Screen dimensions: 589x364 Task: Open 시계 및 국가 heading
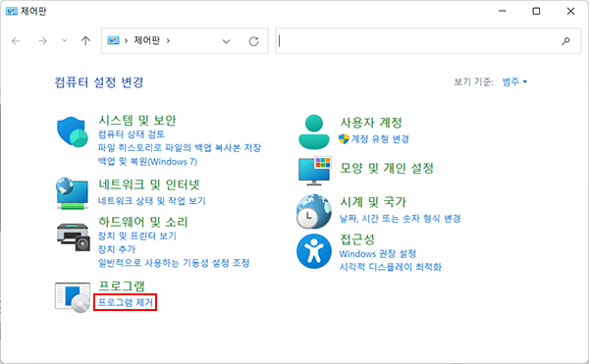[373, 202]
